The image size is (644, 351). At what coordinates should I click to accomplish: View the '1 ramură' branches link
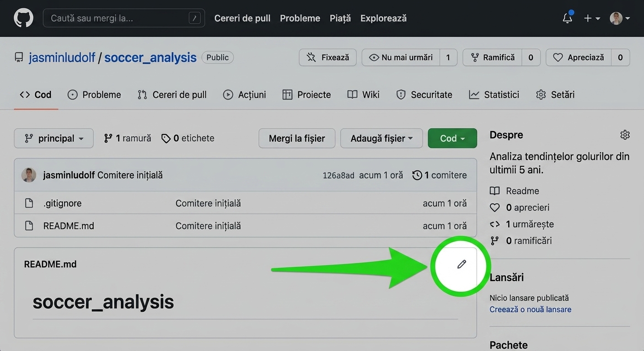click(x=127, y=138)
